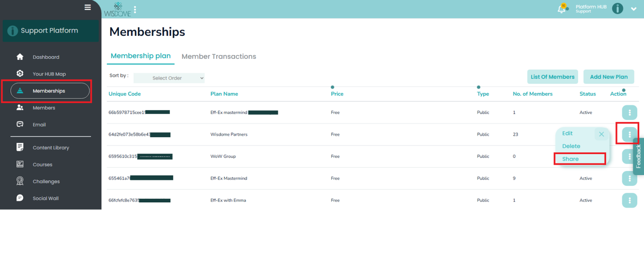Click the Members people icon
Image resolution: width=644 pixels, height=270 pixels.
coord(20,108)
